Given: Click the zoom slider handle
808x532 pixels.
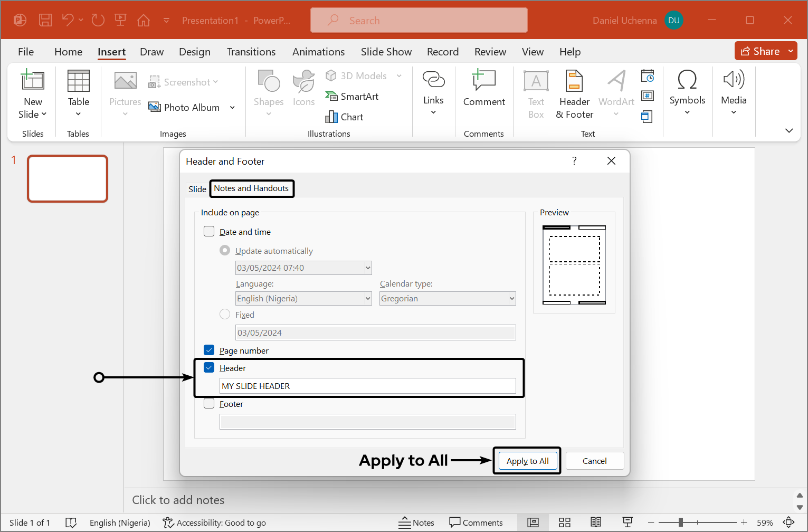Looking at the screenshot, I should pyautogui.click(x=681, y=522).
